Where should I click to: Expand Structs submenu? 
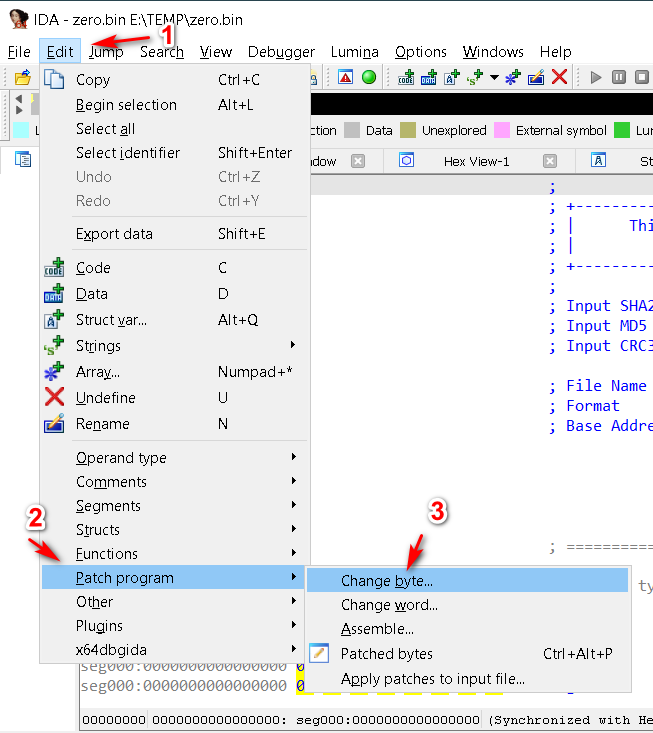(x=175, y=530)
